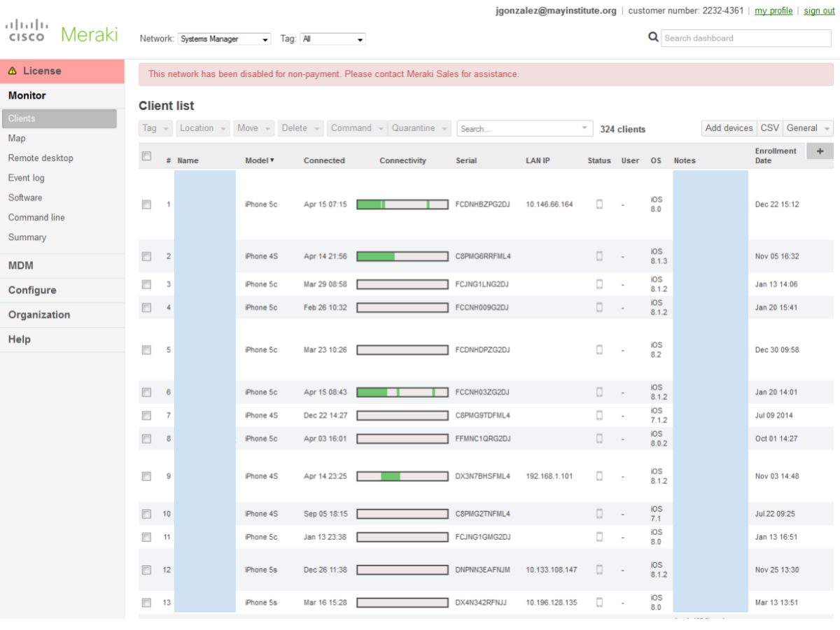Screen dimensions: 840x630
Task: Click the search magnifier icon
Action: tap(653, 37)
